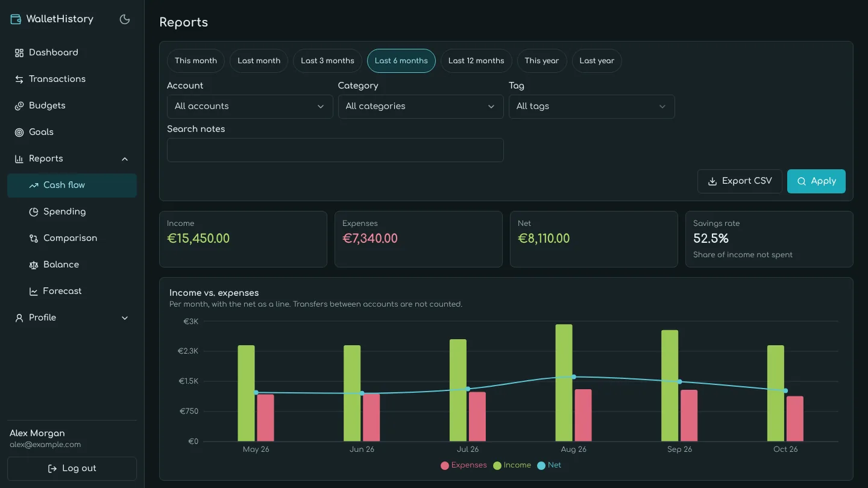Focus the Search notes input field
This screenshot has width=868, height=488.
pyautogui.click(x=335, y=150)
